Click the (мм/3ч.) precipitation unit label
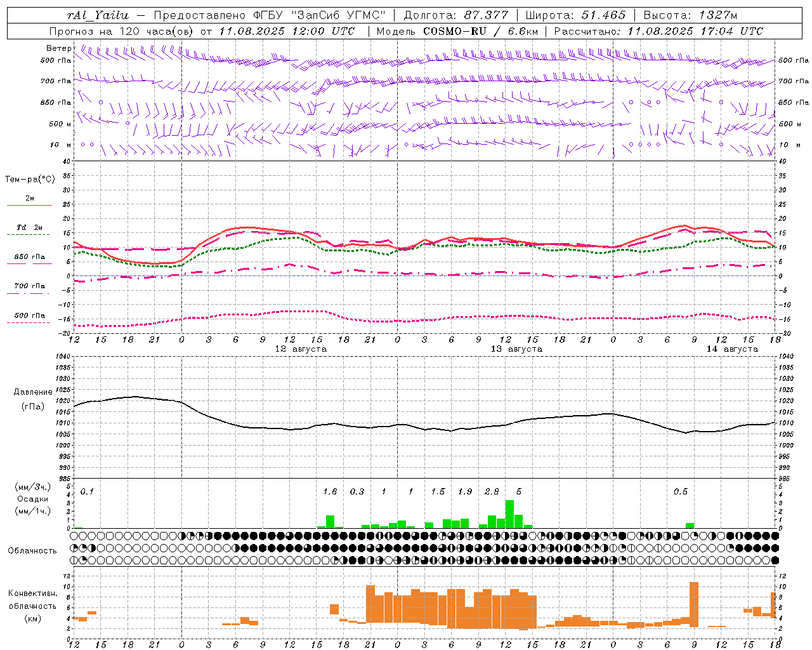812x650 pixels. 33,487
